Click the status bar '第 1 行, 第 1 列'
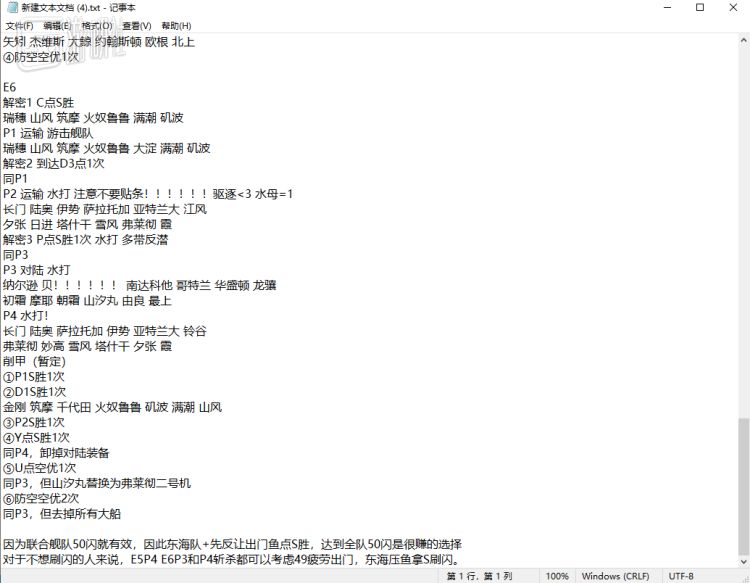Viewport: 750px width, 583px height. [479, 576]
